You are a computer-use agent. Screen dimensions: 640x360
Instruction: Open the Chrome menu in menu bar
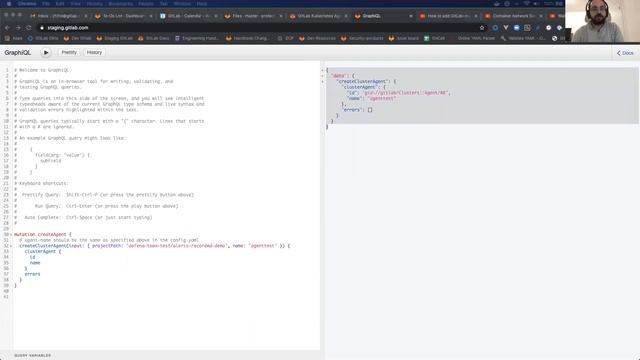(x=27, y=4)
